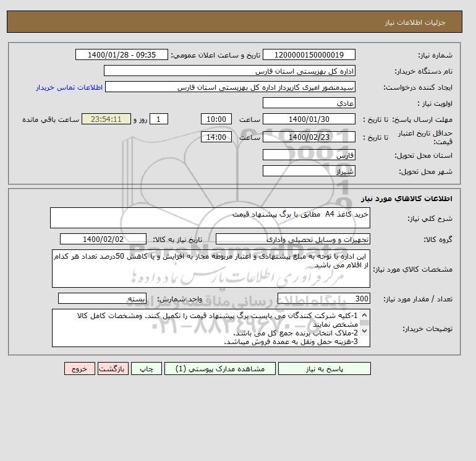Click request creator field 'سیدمنصور امیری'
This screenshot has width=476, height=461.
[230, 87]
